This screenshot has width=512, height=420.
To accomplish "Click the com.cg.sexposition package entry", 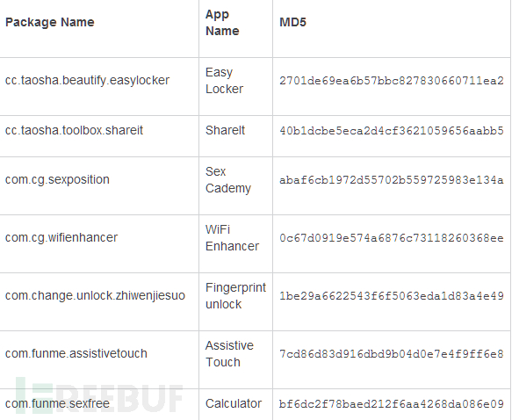I will (x=57, y=179).
